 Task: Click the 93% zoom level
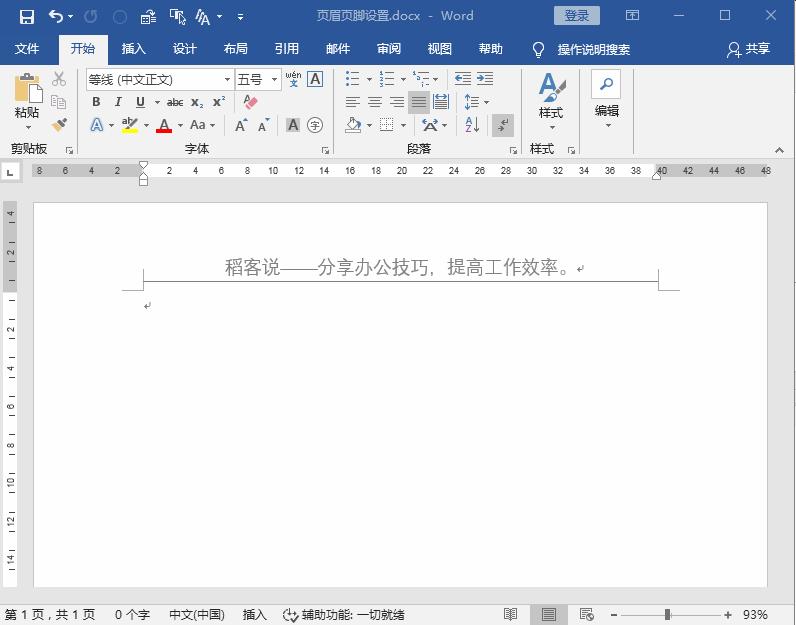[x=755, y=615]
